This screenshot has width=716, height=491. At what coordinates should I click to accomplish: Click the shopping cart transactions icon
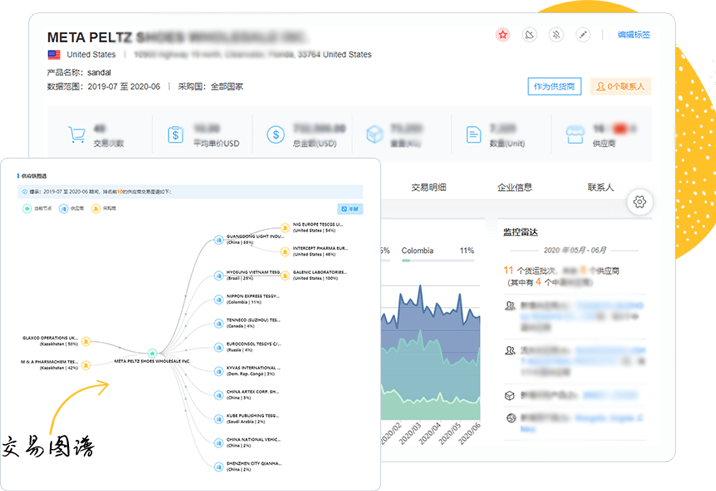click(x=76, y=134)
